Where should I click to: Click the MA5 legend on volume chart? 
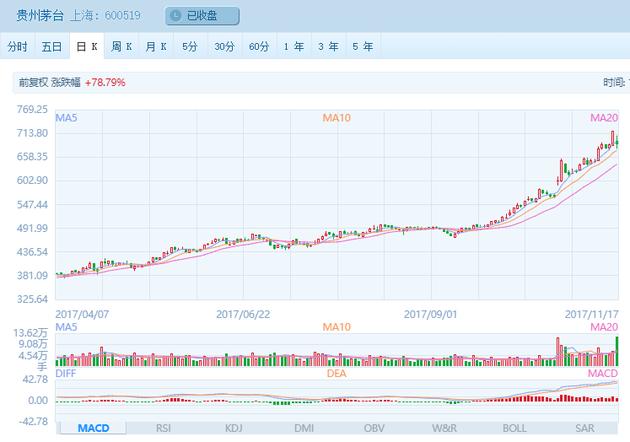(66, 327)
